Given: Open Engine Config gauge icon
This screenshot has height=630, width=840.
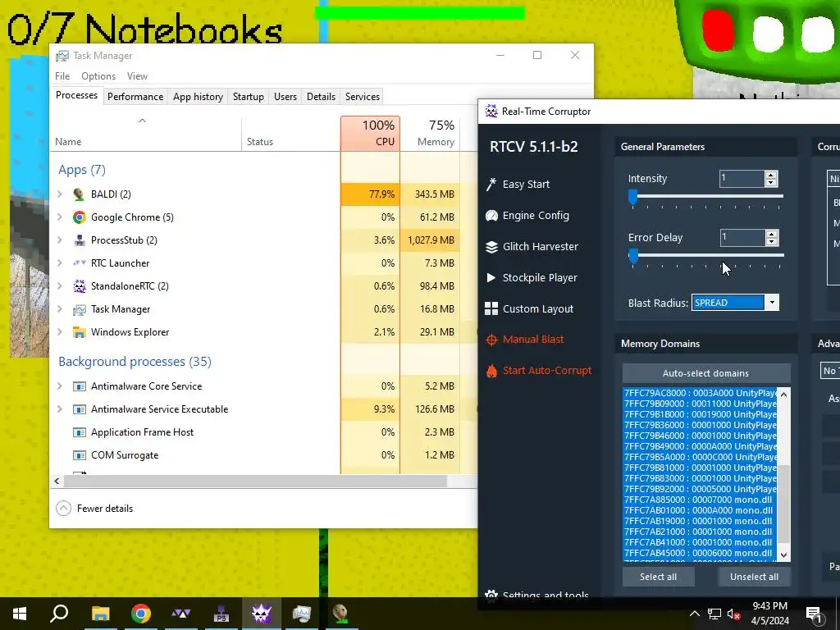Looking at the screenshot, I should (x=491, y=216).
